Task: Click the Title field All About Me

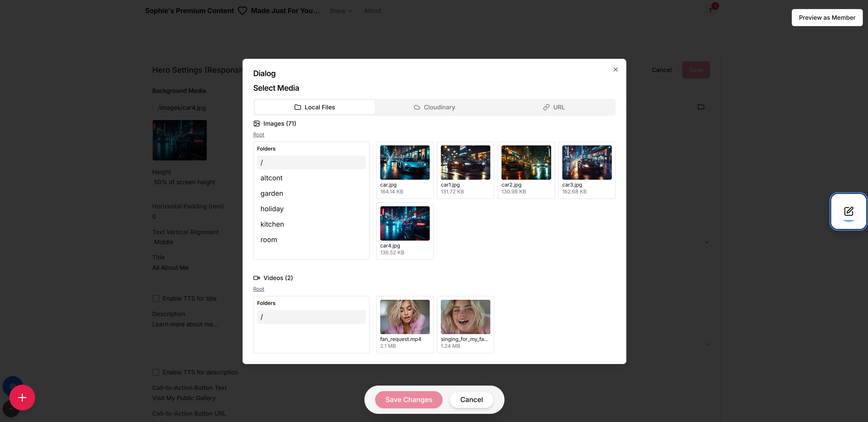Action: click(170, 268)
